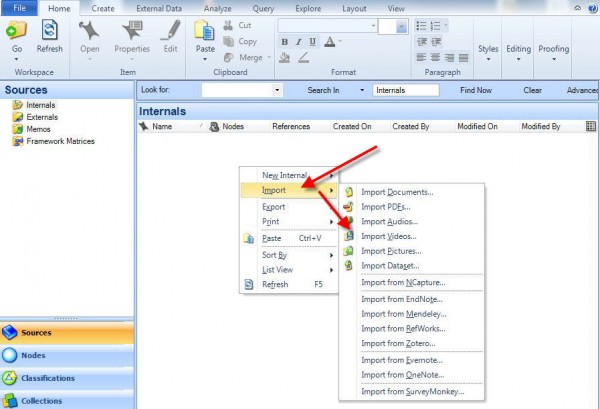Screen dimensions: 600x409
Task: Switch to the View tab
Action: pyautogui.click(x=396, y=8)
